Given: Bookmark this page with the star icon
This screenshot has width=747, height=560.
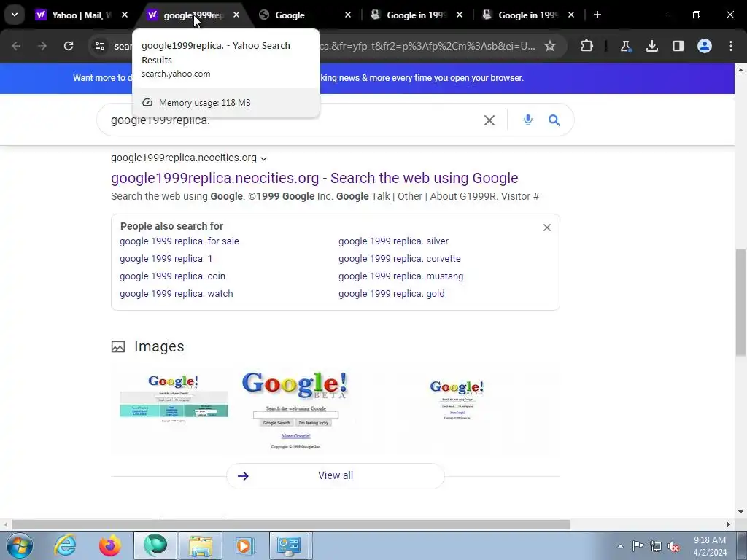Looking at the screenshot, I should [550, 46].
